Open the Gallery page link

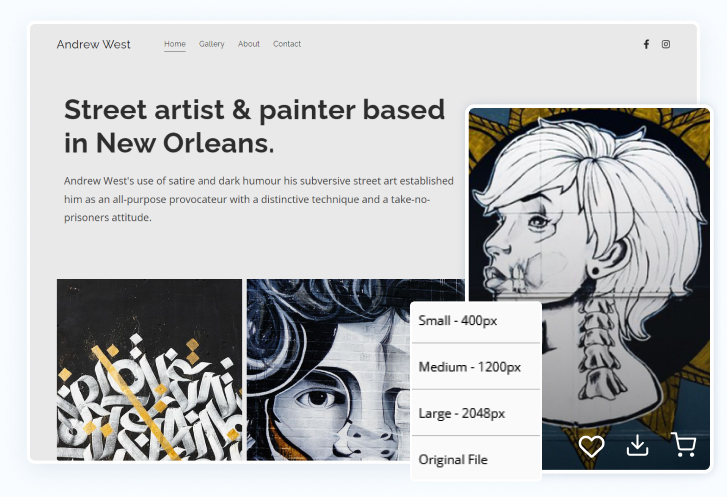(211, 44)
